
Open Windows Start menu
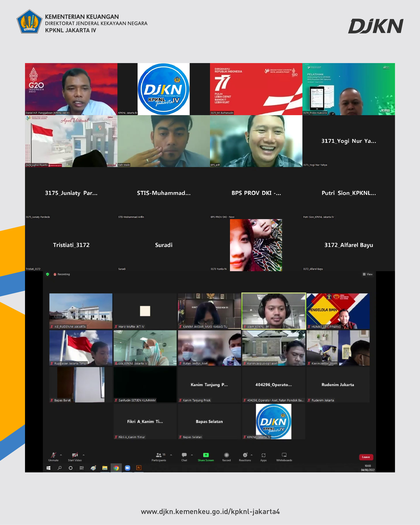click(49, 468)
